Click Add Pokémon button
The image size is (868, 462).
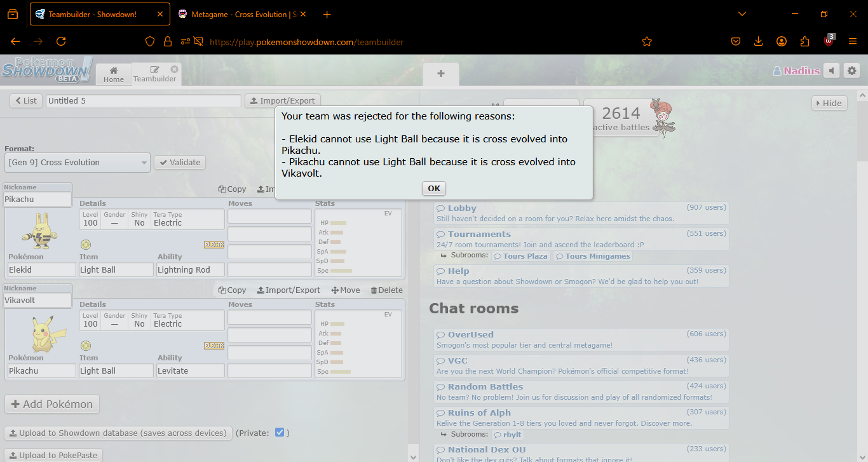point(52,404)
